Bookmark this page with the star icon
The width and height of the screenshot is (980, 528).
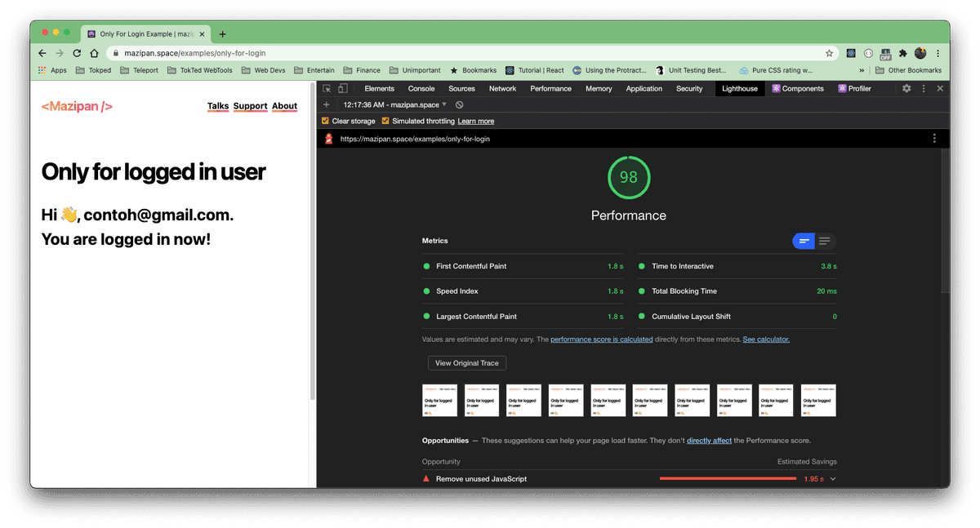[x=830, y=53]
